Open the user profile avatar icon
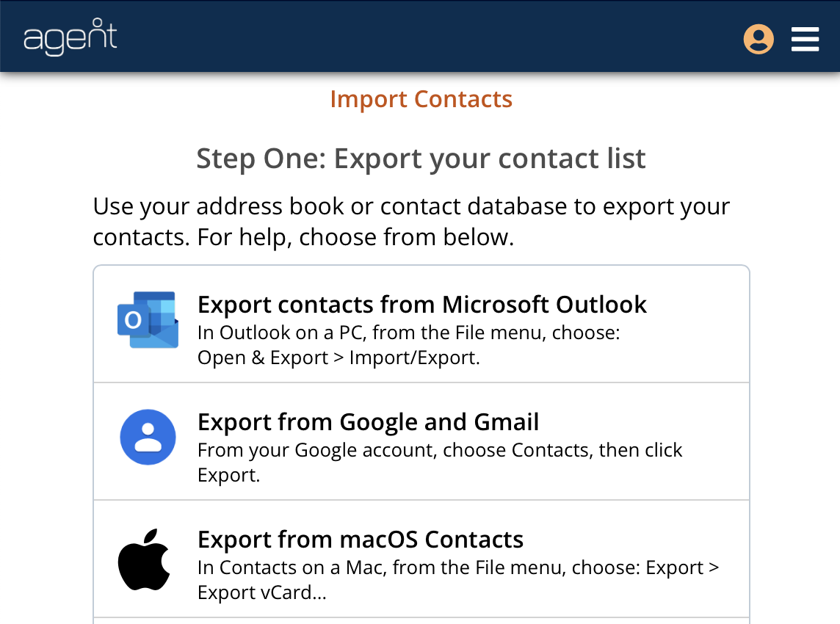 click(758, 39)
